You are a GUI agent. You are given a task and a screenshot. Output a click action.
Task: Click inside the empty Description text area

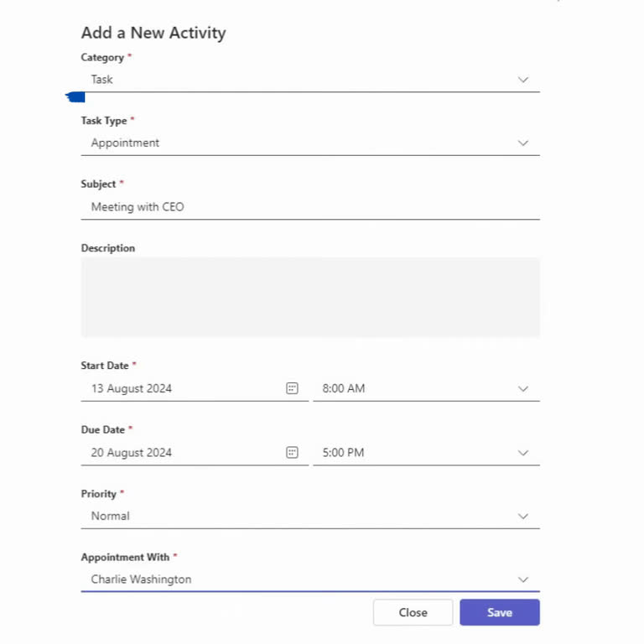coord(310,297)
